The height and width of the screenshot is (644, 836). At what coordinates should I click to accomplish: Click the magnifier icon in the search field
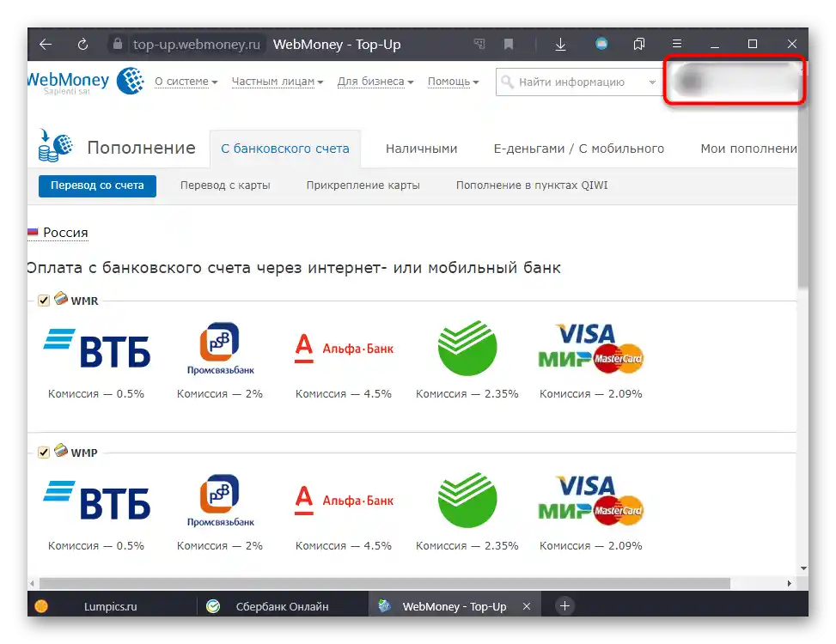tap(507, 82)
